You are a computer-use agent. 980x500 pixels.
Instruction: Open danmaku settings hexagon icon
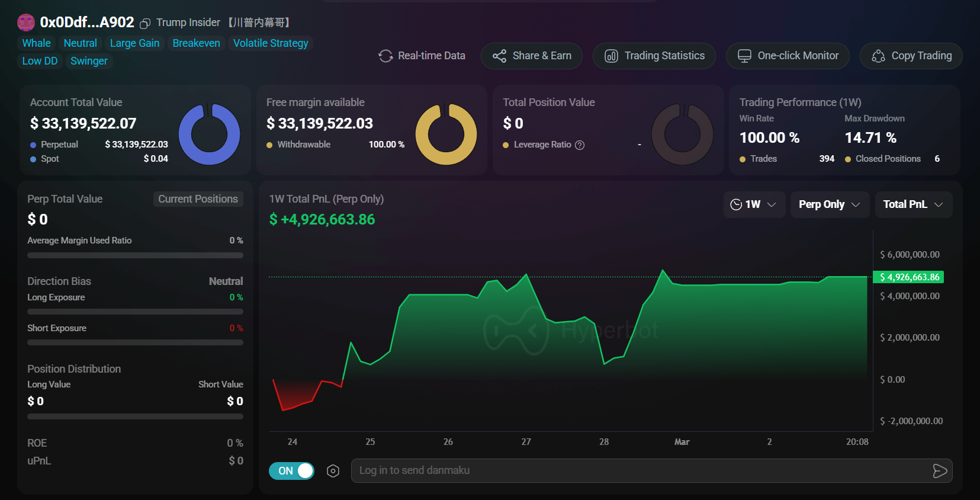click(333, 471)
